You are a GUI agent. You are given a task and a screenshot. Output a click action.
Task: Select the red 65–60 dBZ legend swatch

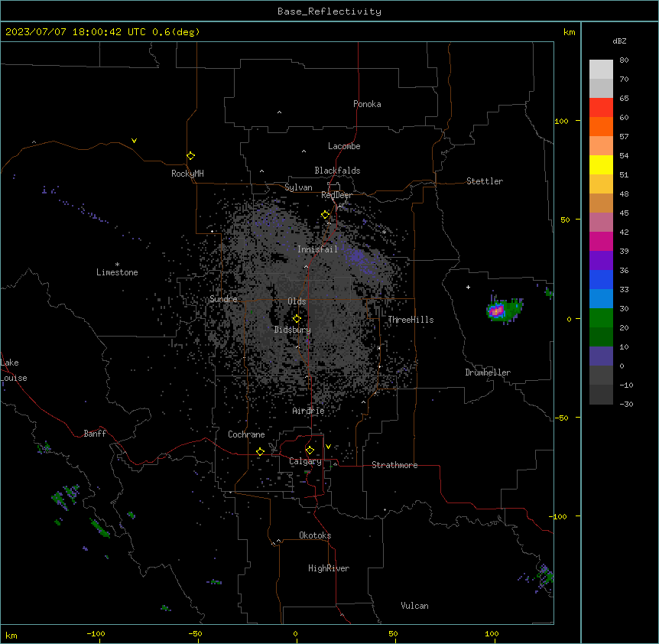(x=601, y=108)
